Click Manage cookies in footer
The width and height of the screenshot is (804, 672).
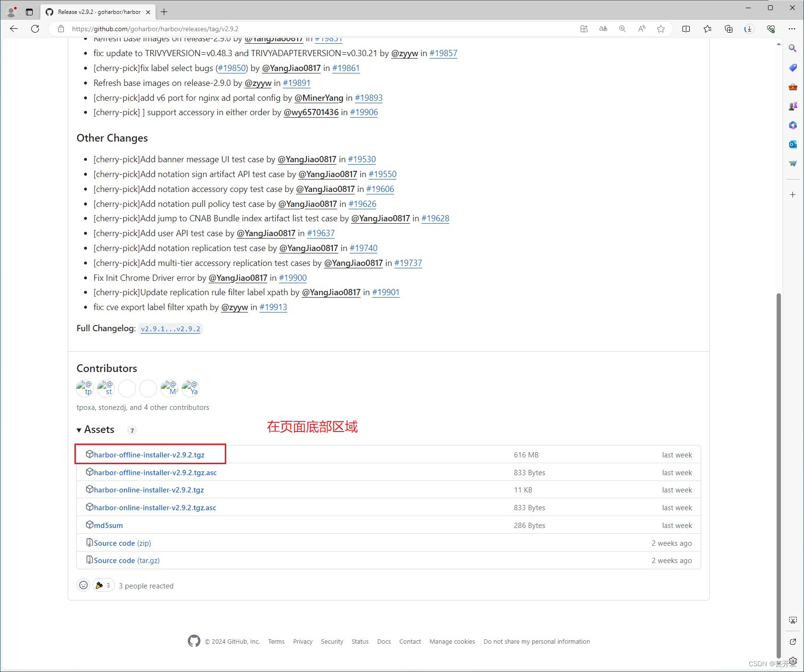[x=452, y=641]
